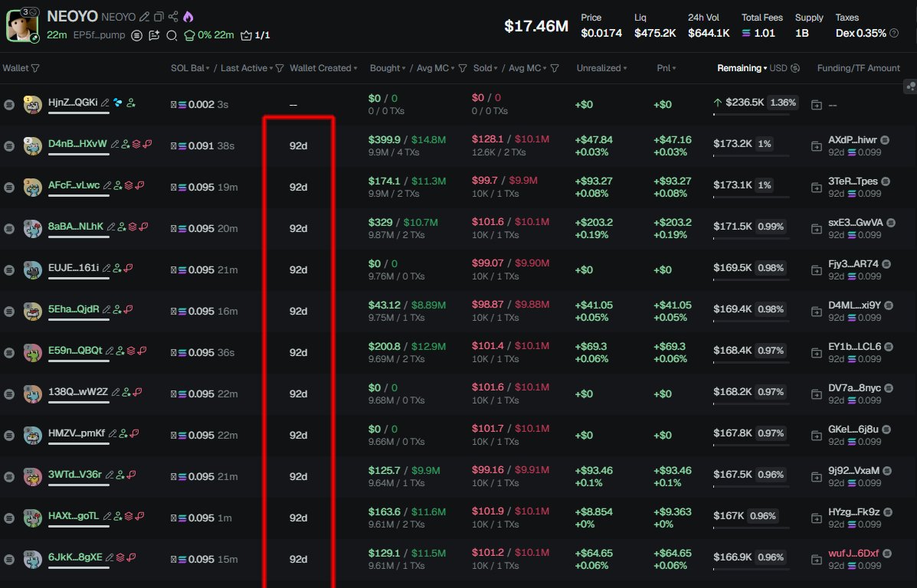This screenshot has height=588, width=917.
Task: Click the help icon next to Dex 0.35%
Action: pos(894,33)
